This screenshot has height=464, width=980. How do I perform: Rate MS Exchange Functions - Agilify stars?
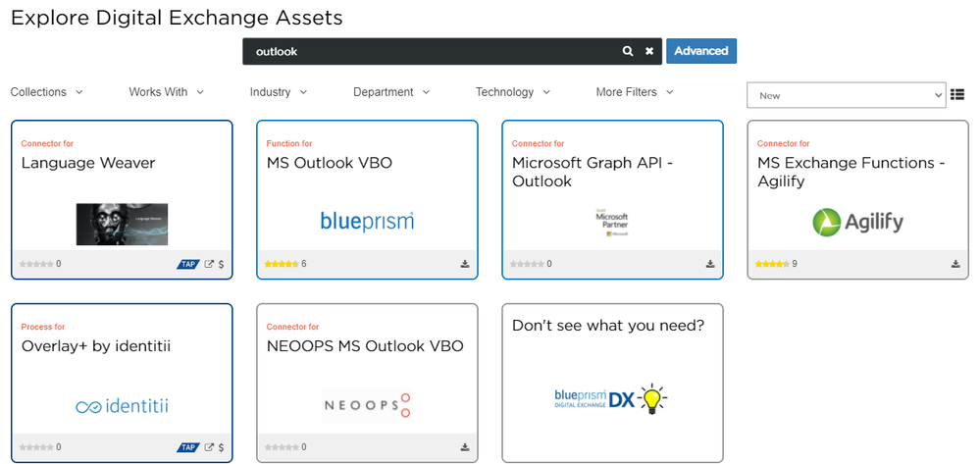(769, 264)
